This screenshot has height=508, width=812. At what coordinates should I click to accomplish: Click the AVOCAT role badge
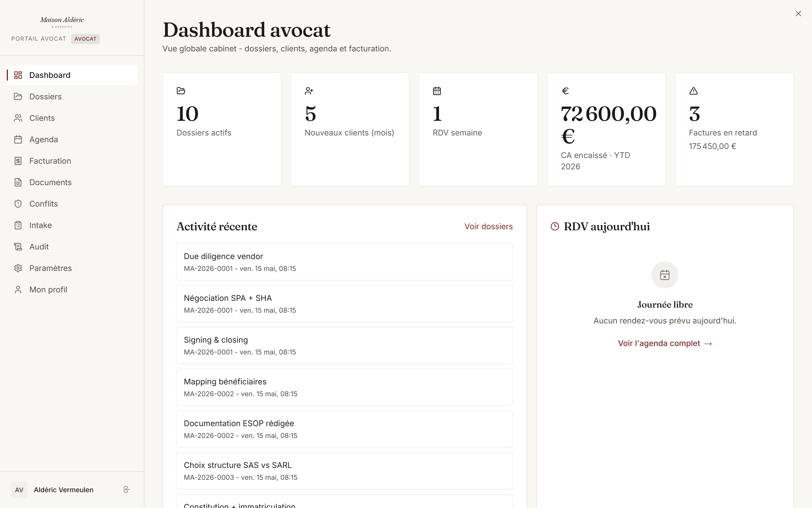coord(85,39)
